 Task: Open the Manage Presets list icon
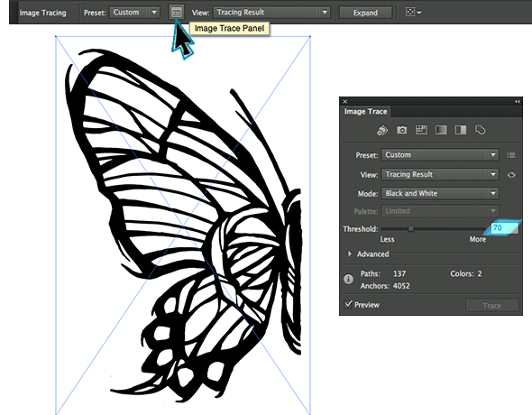pyautogui.click(x=510, y=155)
